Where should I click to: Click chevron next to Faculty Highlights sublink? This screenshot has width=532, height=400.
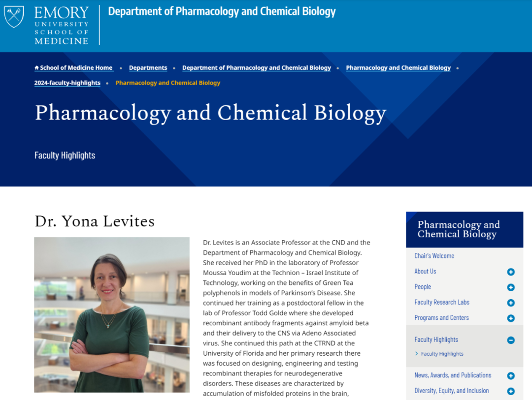point(417,354)
